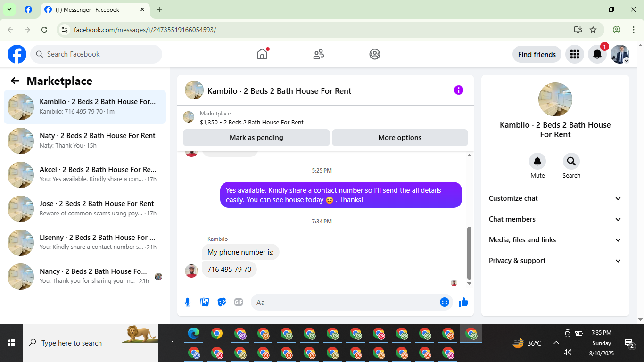Open the emoji picker smiley icon
The width and height of the screenshot is (644, 362).
(444, 302)
